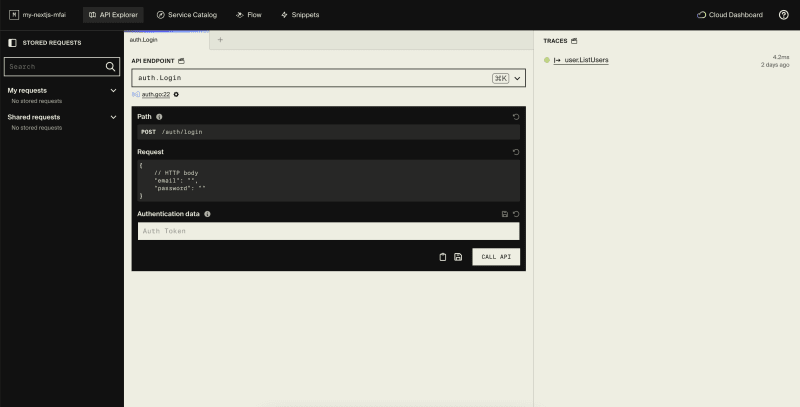This screenshot has width=800, height=407.
Task: Open the user.ListUsers trace
Action: [586, 60]
